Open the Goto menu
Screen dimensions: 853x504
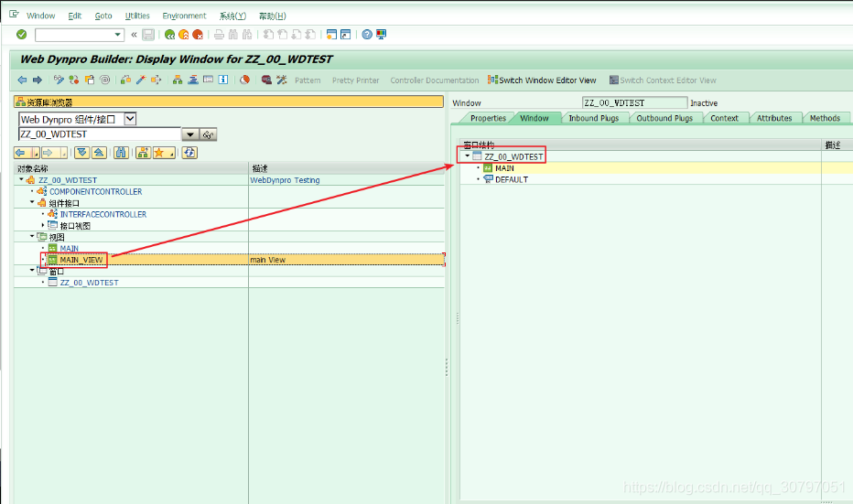coord(103,16)
